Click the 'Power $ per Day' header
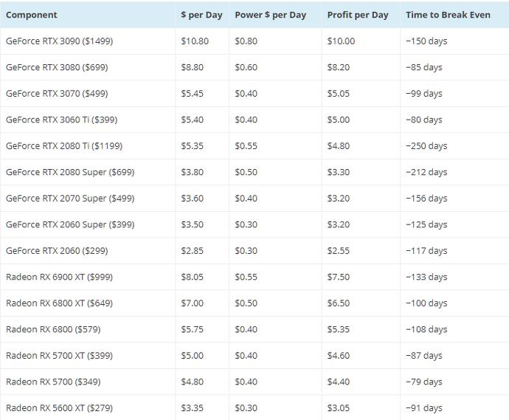The width and height of the screenshot is (509, 420). pos(269,15)
